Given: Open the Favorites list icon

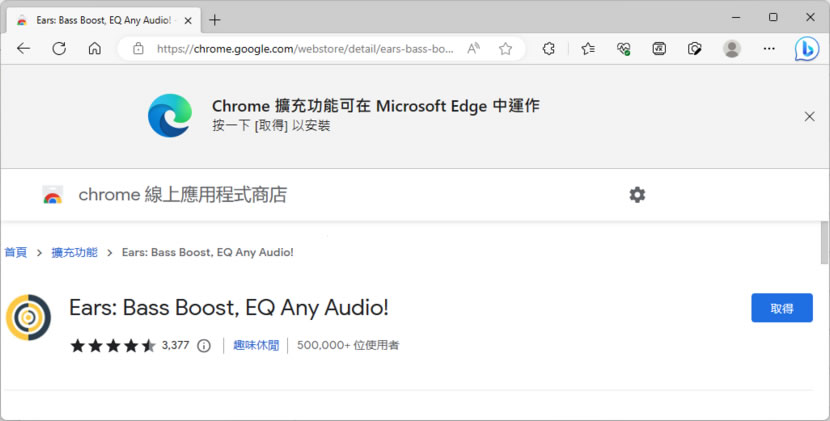Looking at the screenshot, I should coord(588,49).
